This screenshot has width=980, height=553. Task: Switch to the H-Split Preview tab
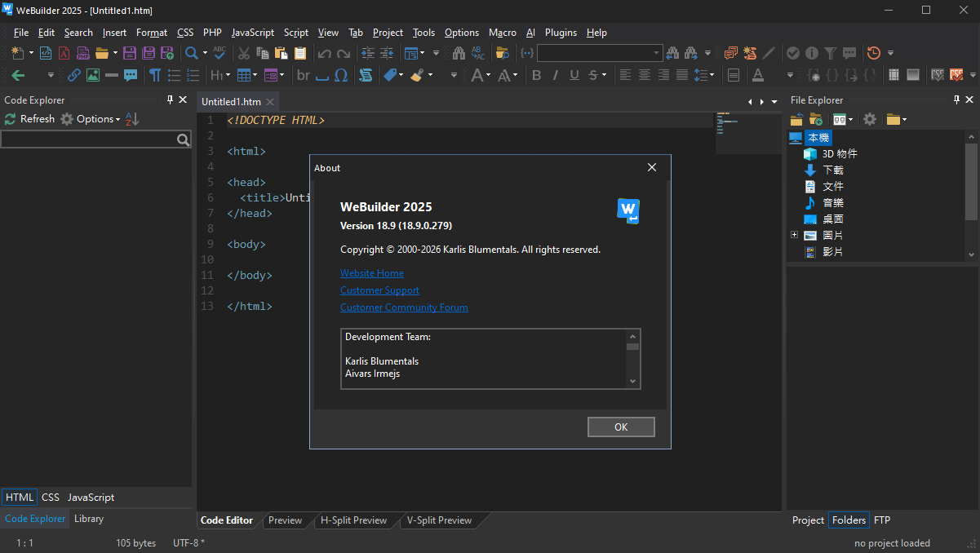pos(353,520)
